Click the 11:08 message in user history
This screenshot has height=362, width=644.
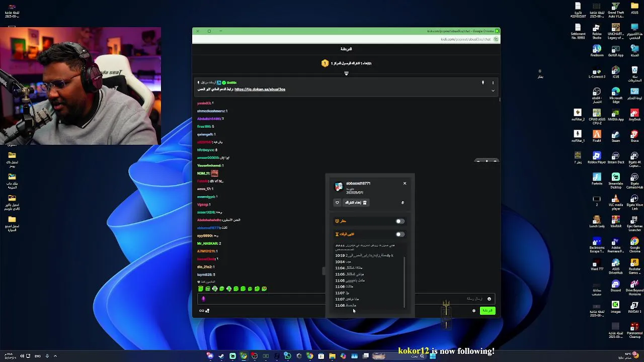click(346, 306)
